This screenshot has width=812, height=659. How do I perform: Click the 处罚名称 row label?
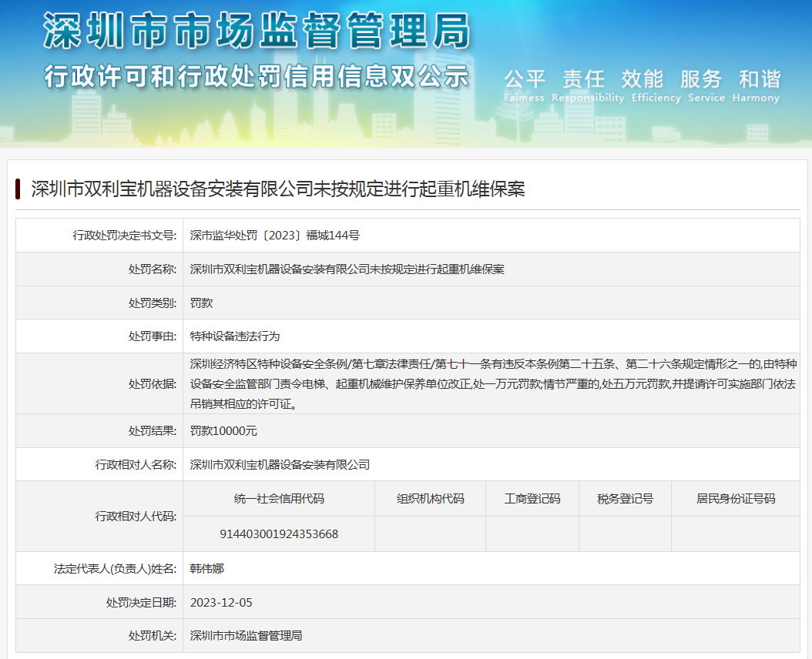[x=153, y=269]
